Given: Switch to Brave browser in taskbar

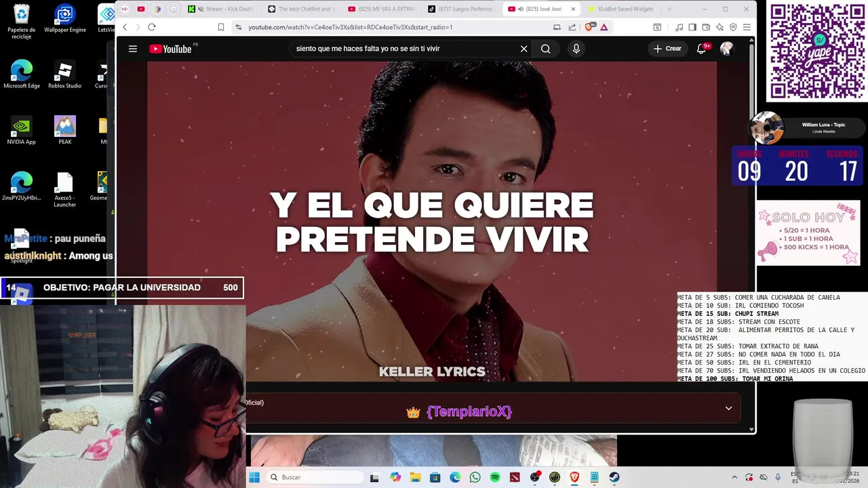Looking at the screenshot, I should point(574,477).
